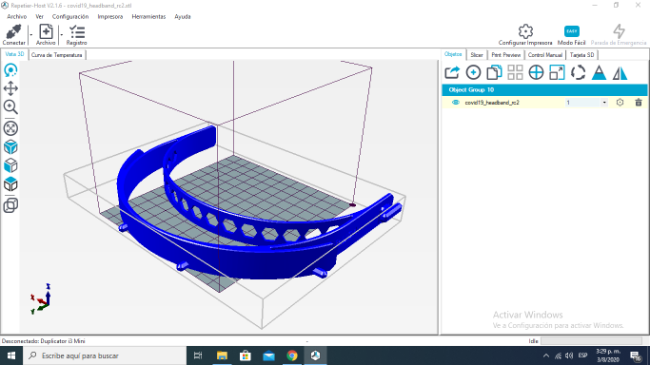The height and width of the screenshot is (365, 650).
Task: Switch to the Slicer tab
Action: (476, 55)
